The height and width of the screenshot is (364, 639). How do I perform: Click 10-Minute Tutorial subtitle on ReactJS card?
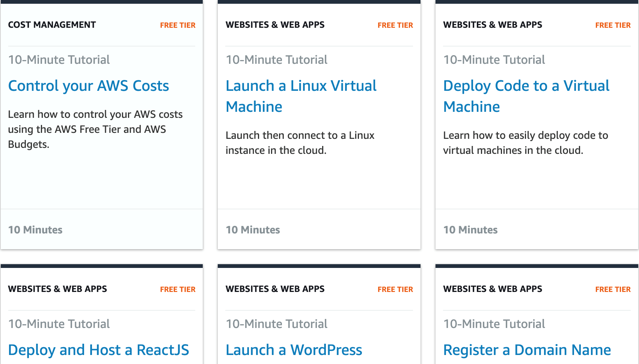[x=59, y=324]
